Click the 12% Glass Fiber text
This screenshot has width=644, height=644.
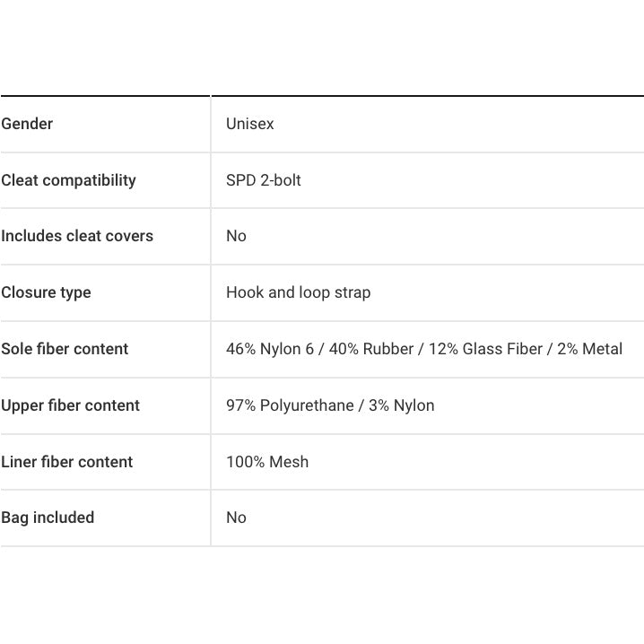(x=485, y=349)
